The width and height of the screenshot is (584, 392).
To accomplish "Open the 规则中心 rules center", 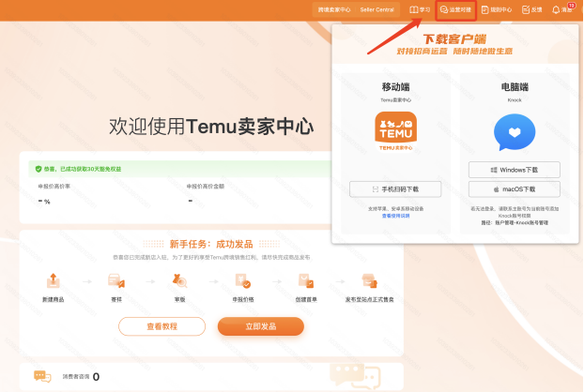I will 497,9.
